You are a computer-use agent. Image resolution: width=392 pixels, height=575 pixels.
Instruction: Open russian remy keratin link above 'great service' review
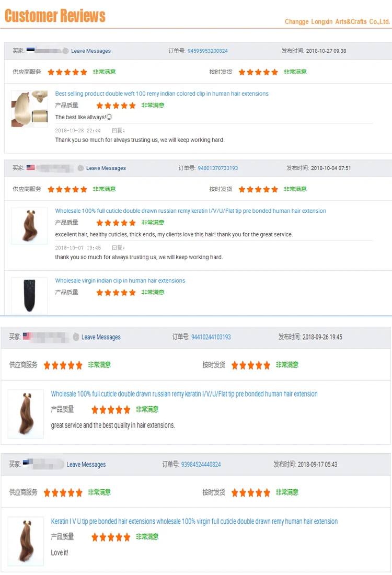pyautogui.click(x=184, y=394)
